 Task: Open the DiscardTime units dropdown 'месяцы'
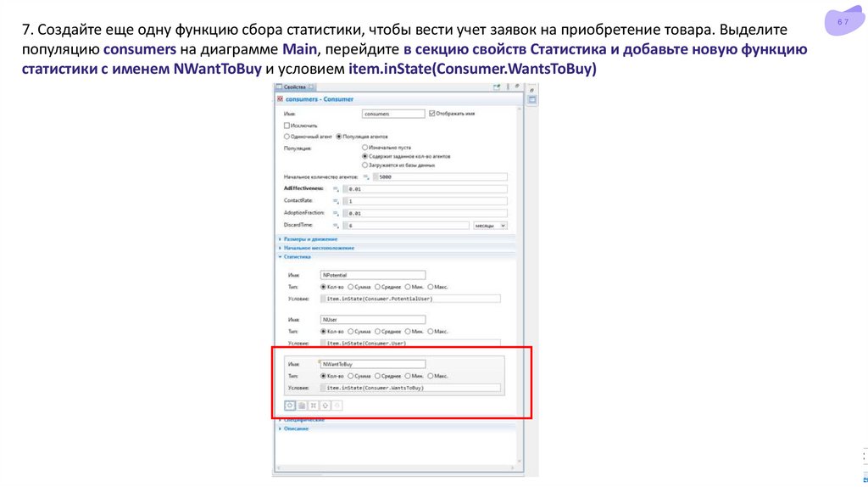(490, 226)
